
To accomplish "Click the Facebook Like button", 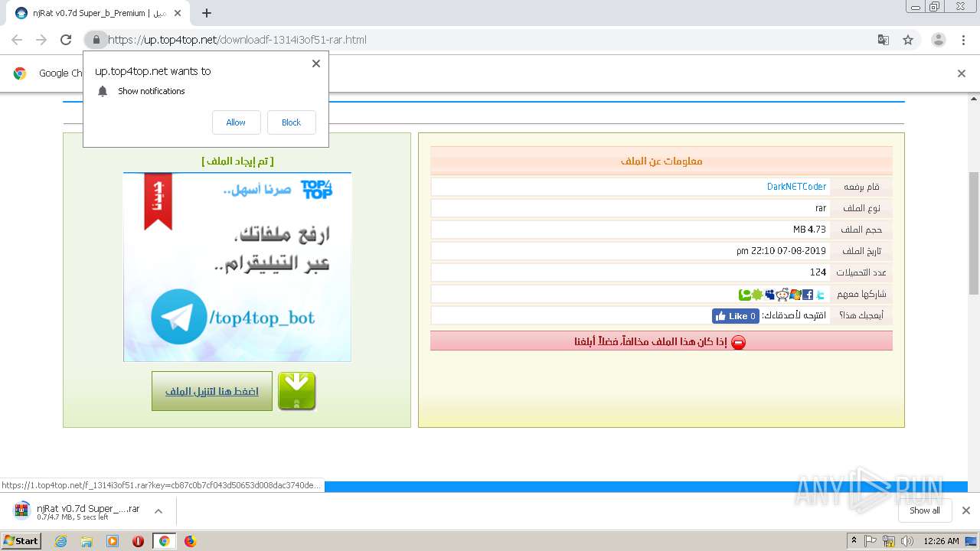I will tap(736, 316).
